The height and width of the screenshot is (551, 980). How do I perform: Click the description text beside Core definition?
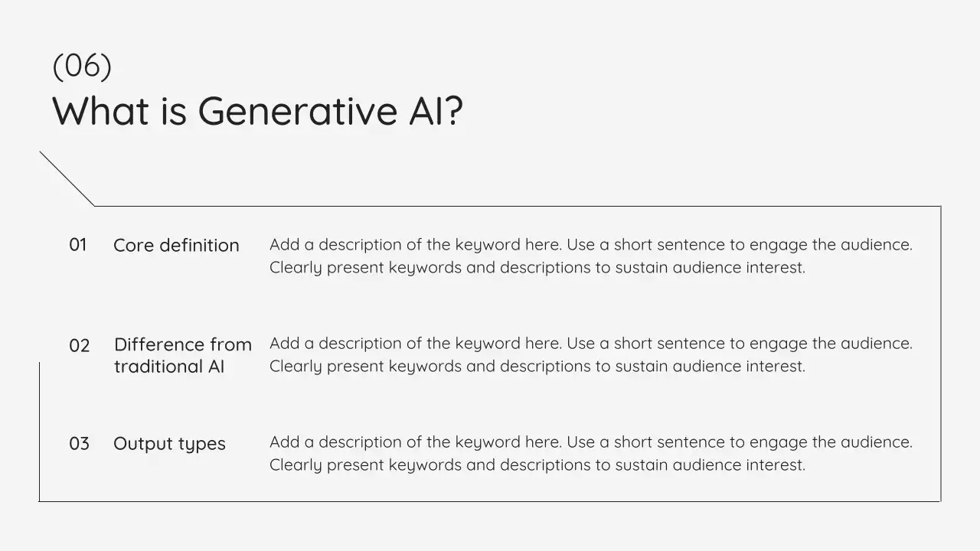[590, 256]
